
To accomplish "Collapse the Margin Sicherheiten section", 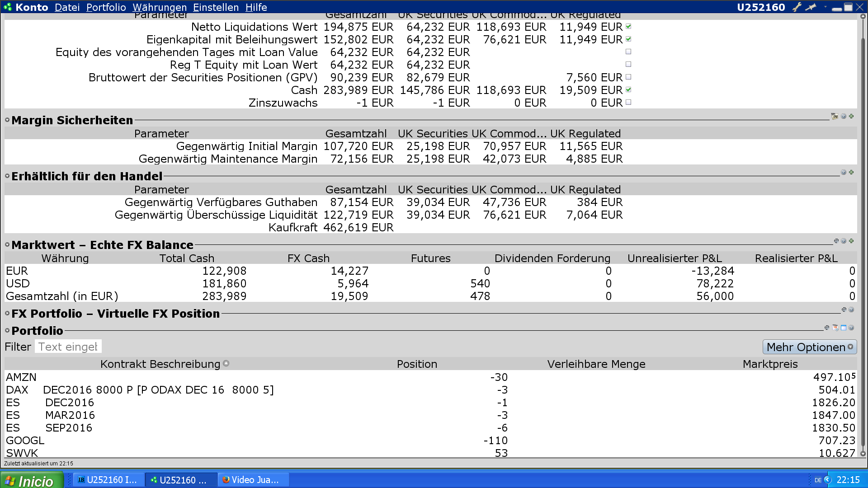I will [7, 120].
